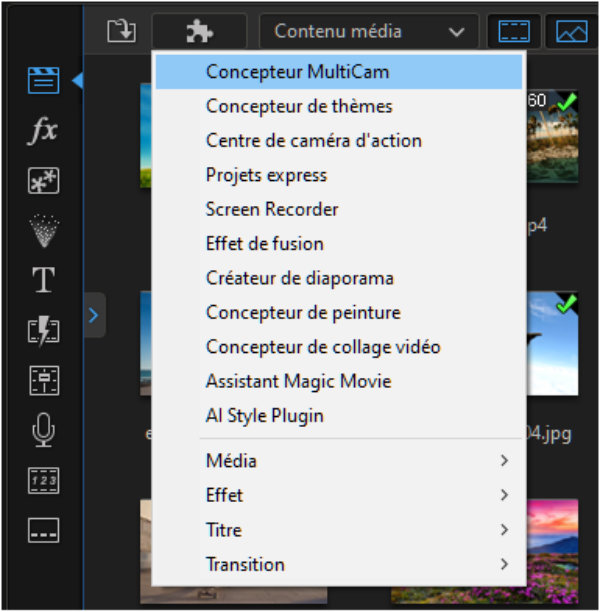Open the Contenu média dropdown
The image size is (600, 612).
(370, 31)
